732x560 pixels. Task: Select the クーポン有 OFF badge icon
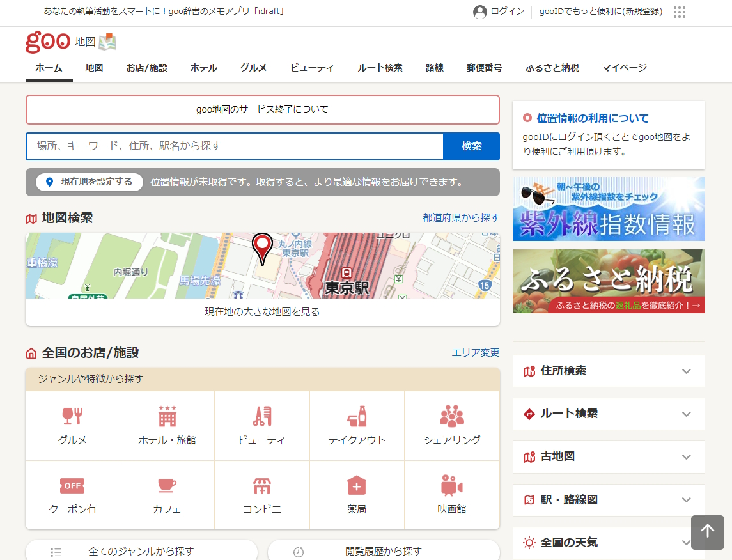(72, 486)
